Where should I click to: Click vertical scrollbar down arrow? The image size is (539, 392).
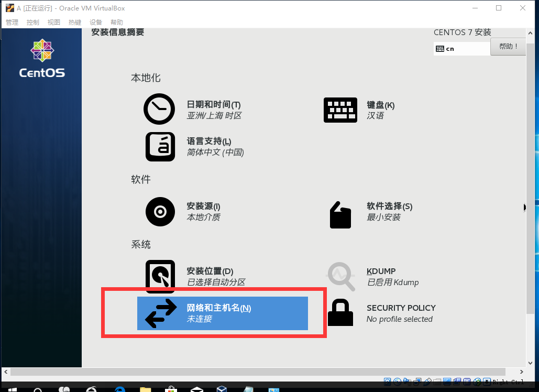point(531,363)
